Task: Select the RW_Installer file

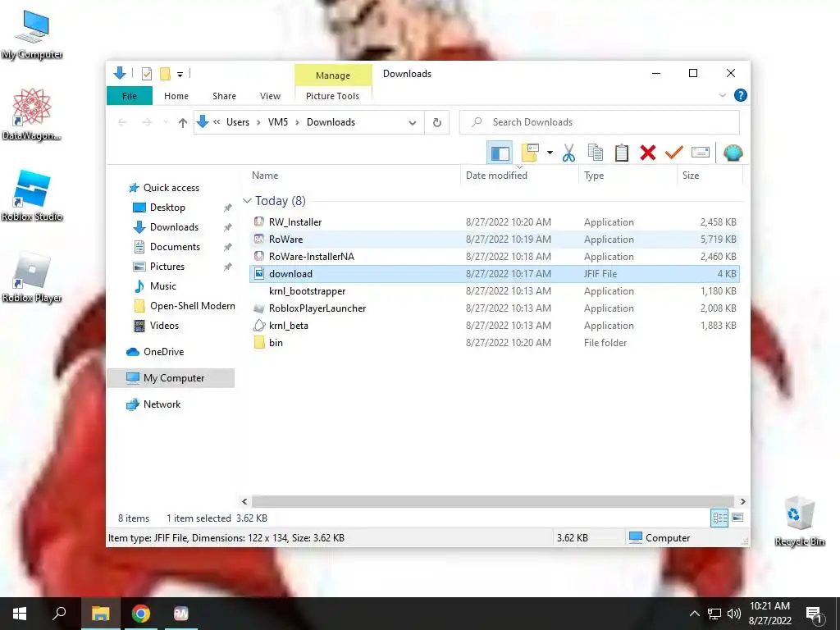Action: [x=494, y=221]
